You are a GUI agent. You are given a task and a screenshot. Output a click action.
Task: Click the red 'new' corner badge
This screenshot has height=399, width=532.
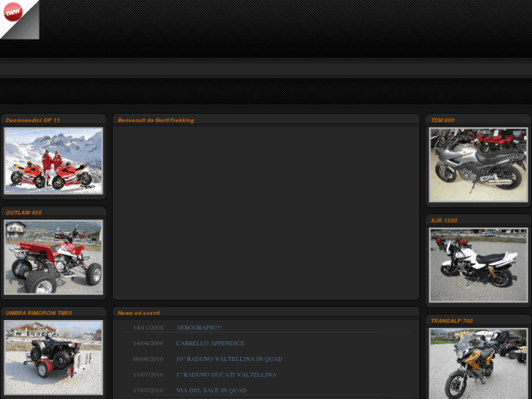tap(13, 12)
